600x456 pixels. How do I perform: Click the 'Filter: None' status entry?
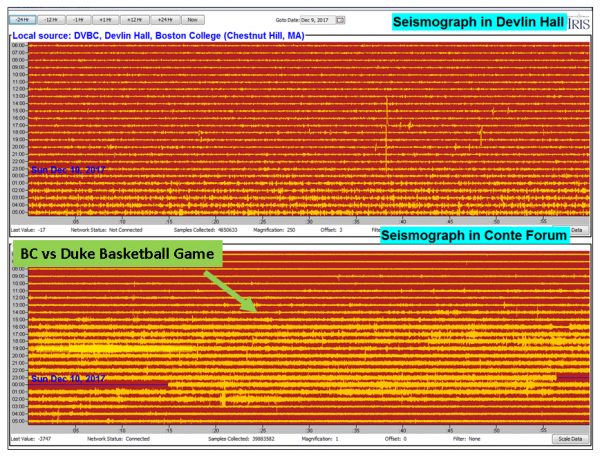[x=466, y=439]
